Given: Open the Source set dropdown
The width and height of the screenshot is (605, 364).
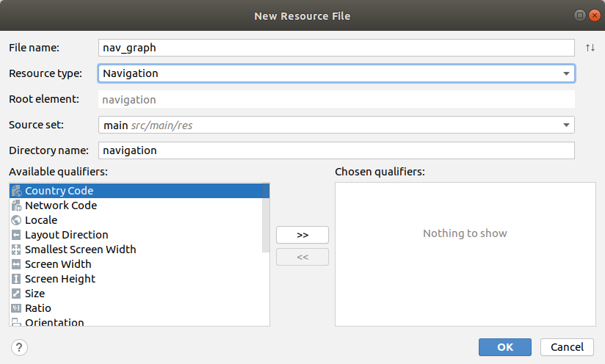Looking at the screenshot, I should pyautogui.click(x=566, y=125).
